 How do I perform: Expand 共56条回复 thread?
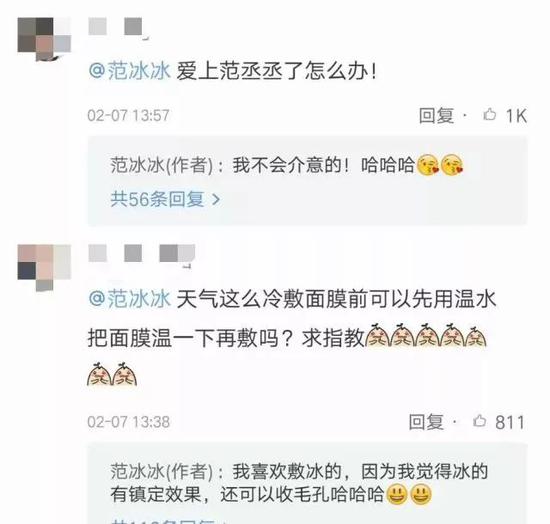(165, 199)
